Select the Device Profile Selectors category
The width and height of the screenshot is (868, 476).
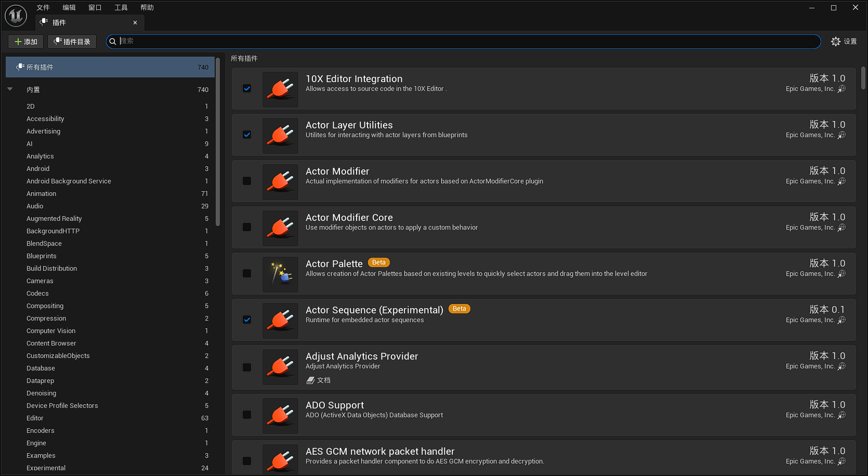pos(110,405)
